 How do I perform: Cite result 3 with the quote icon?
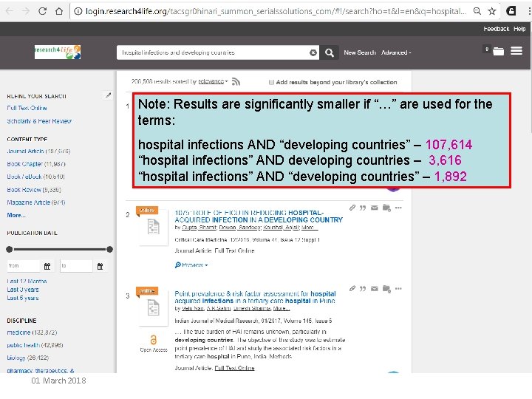pos(363,289)
